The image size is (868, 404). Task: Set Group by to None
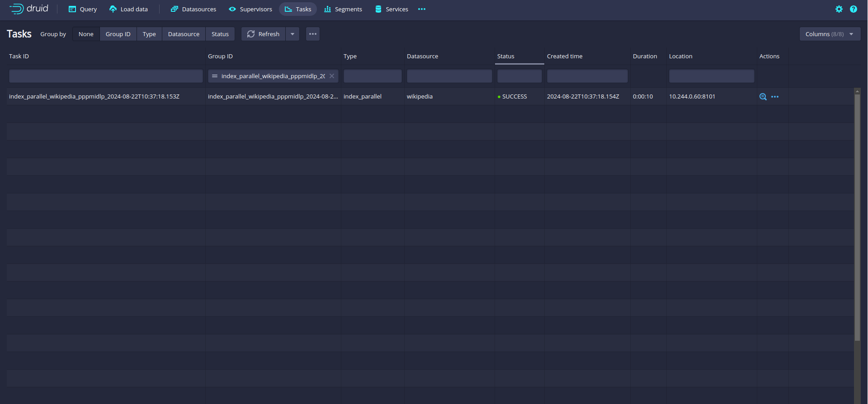(x=86, y=34)
